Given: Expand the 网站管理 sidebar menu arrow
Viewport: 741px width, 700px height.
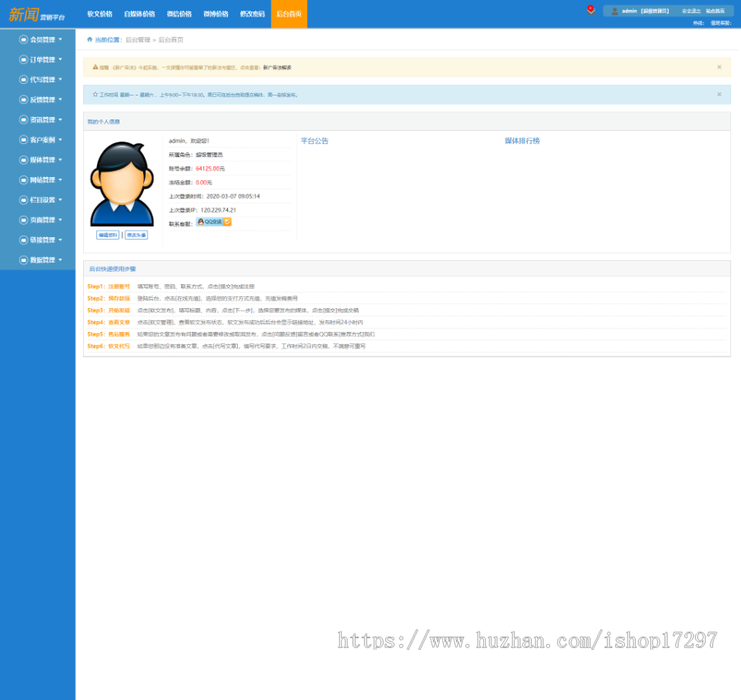Looking at the screenshot, I should pyautogui.click(x=60, y=180).
